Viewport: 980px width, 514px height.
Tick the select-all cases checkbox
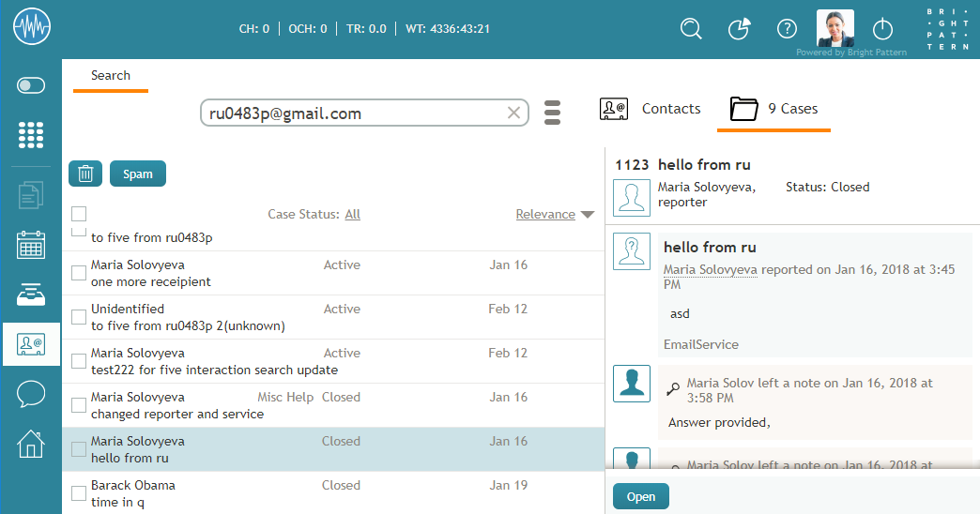tap(79, 214)
